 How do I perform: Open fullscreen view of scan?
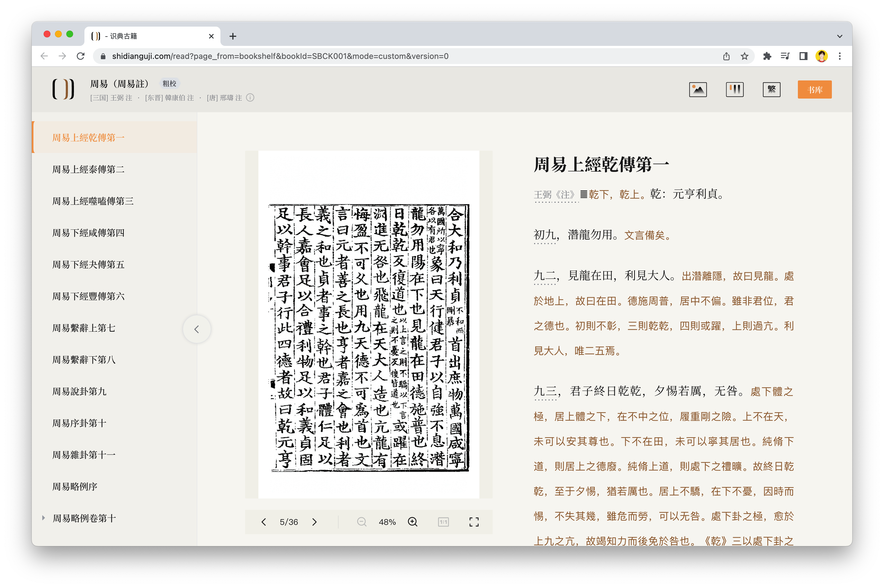pyautogui.click(x=474, y=522)
